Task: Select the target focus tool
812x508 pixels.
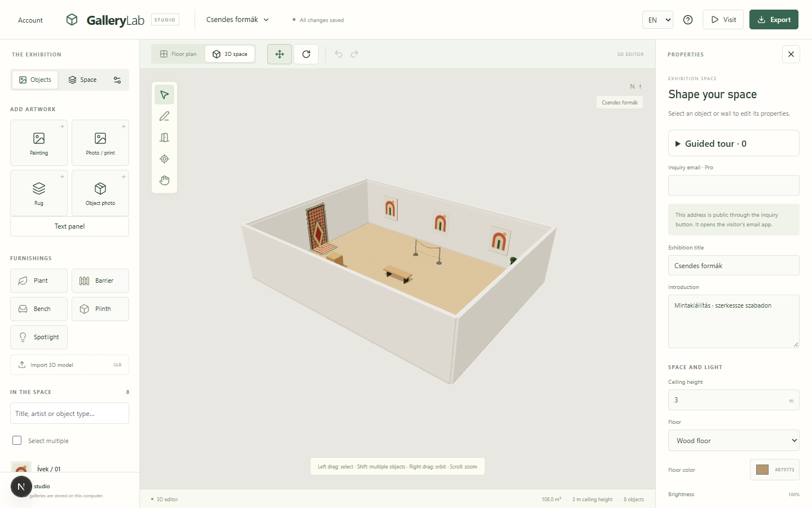Action: 164,159
